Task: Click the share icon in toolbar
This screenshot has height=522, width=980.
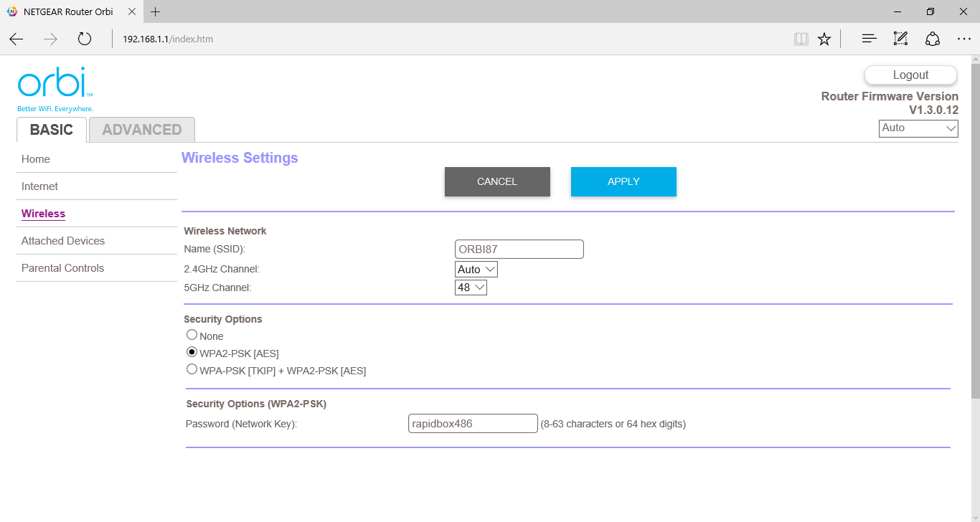Action: point(932,39)
